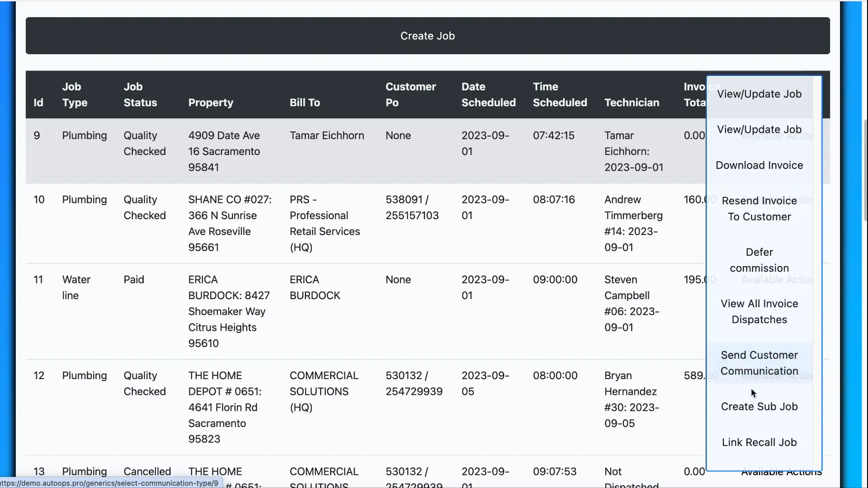Viewport: 868px width, 488px height.
Task: Click the page's vertical scrollbar
Action: (865, 169)
